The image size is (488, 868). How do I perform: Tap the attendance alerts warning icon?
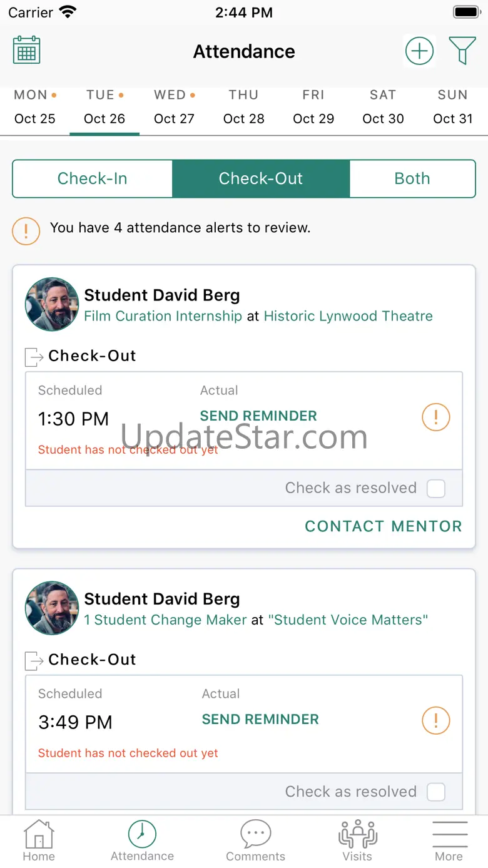coord(26,231)
